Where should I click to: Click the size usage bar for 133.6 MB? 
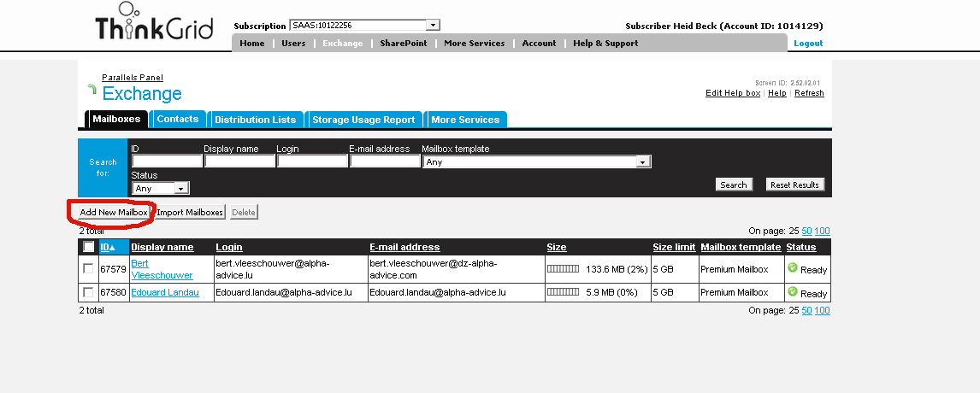tap(564, 268)
